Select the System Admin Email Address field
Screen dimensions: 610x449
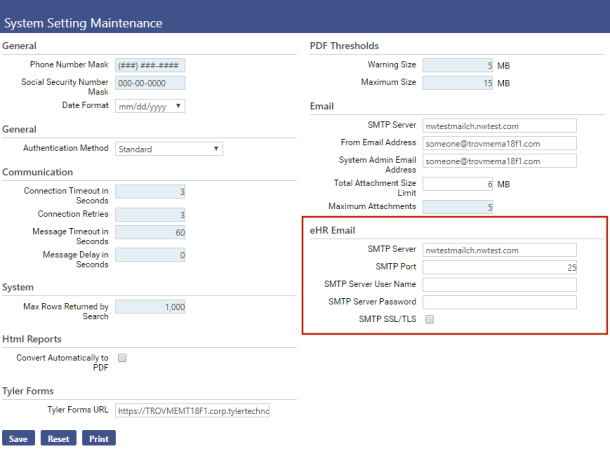coord(499,161)
